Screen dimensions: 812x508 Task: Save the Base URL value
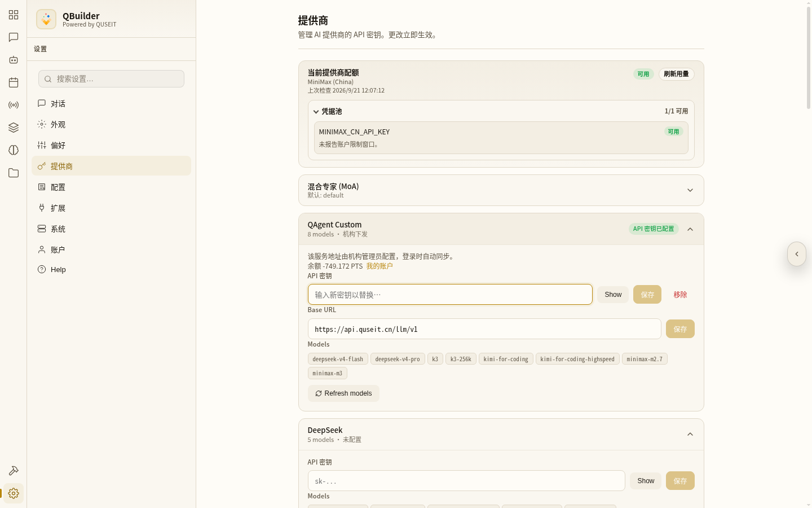pyautogui.click(x=680, y=329)
